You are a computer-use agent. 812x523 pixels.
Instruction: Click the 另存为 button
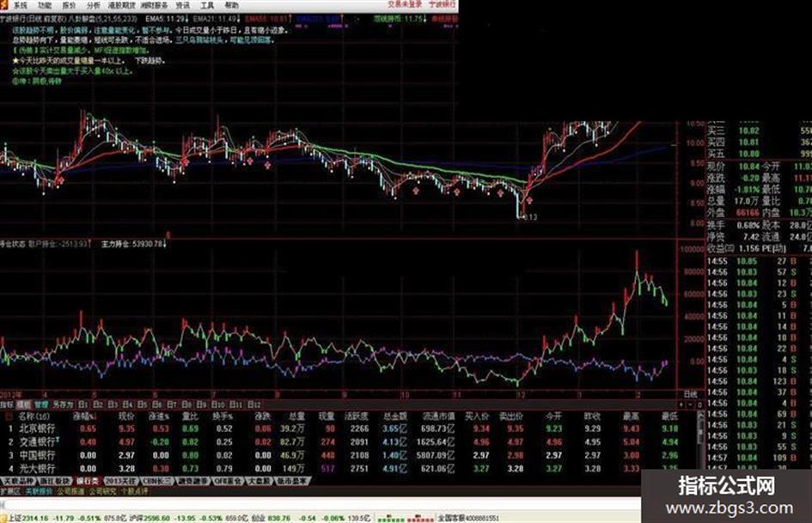[63, 404]
